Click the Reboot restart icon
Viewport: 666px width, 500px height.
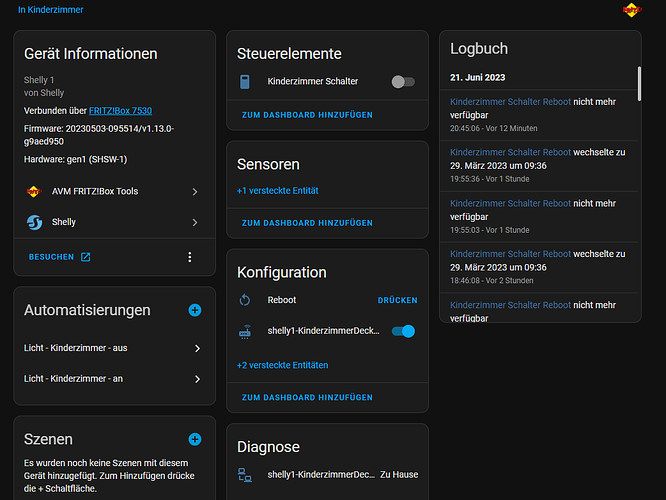pyautogui.click(x=245, y=300)
